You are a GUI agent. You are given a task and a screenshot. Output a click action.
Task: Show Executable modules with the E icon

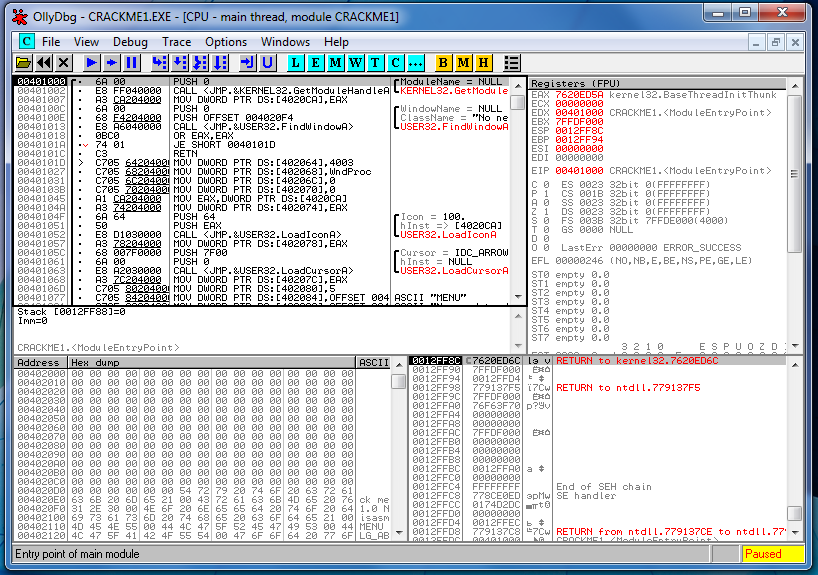point(315,63)
